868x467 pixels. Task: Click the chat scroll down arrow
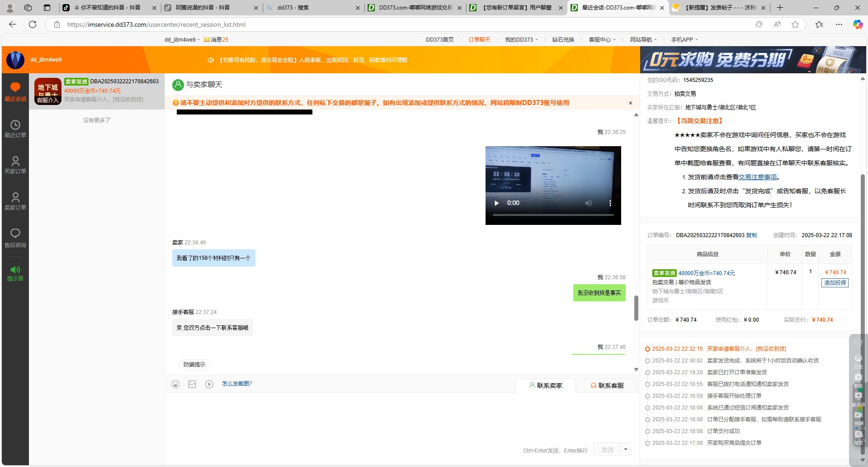point(636,370)
